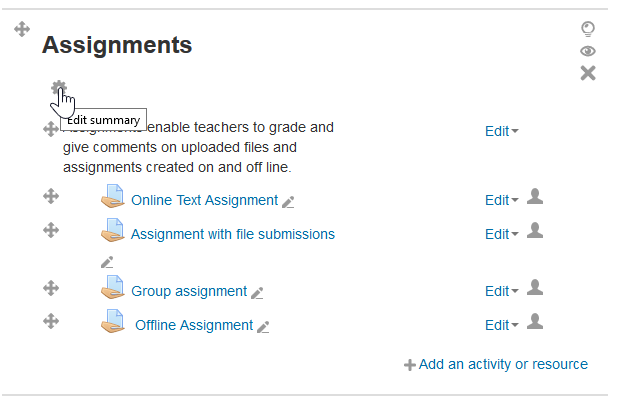The width and height of the screenshot is (620, 400).
Task: Edit the Offline Assignment title via pencil icon
Action: coord(263,327)
